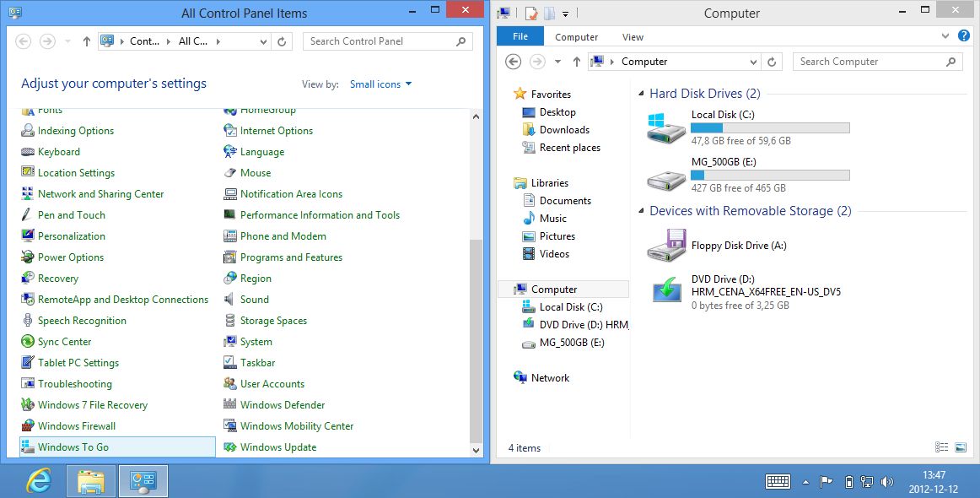Screen dimensions: 980x498
Task: Open File Explorer from the taskbar
Action: (x=90, y=480)
